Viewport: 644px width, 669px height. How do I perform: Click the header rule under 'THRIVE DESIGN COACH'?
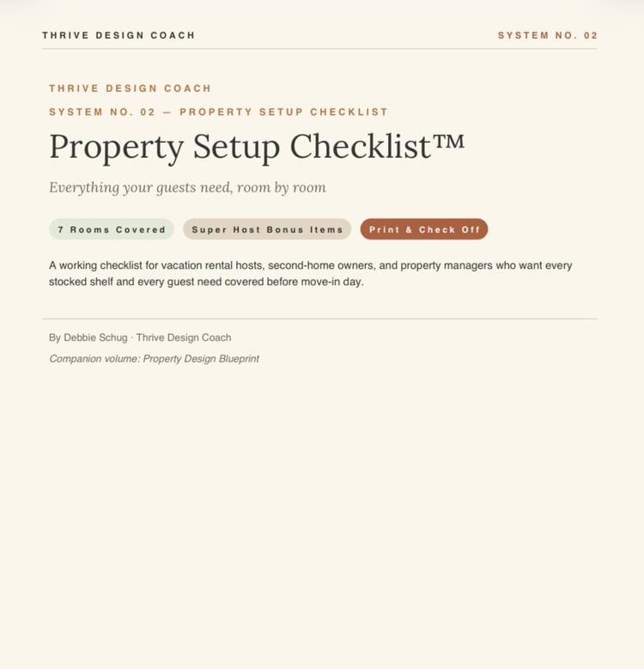pos(320,49)
